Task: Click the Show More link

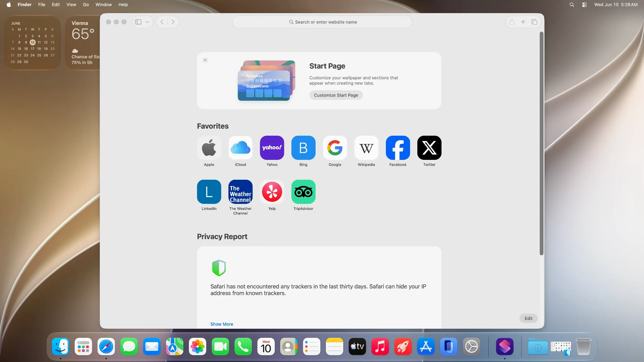Action: coord(222,324)
